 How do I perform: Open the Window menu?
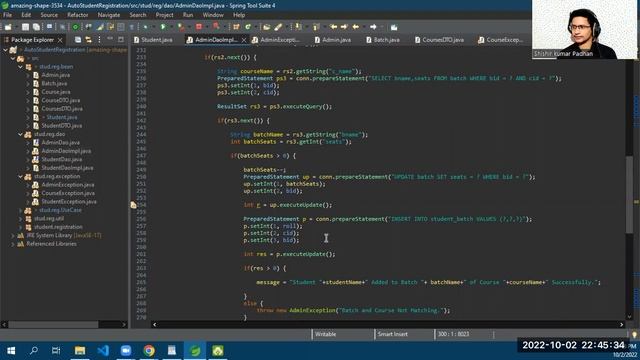pyautogui.click(x=213, y=15)
